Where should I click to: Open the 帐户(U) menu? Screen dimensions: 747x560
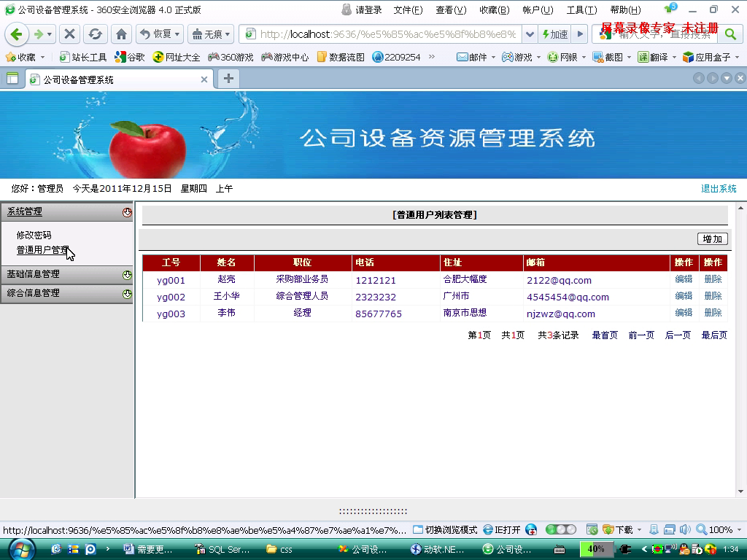(538, 10)
